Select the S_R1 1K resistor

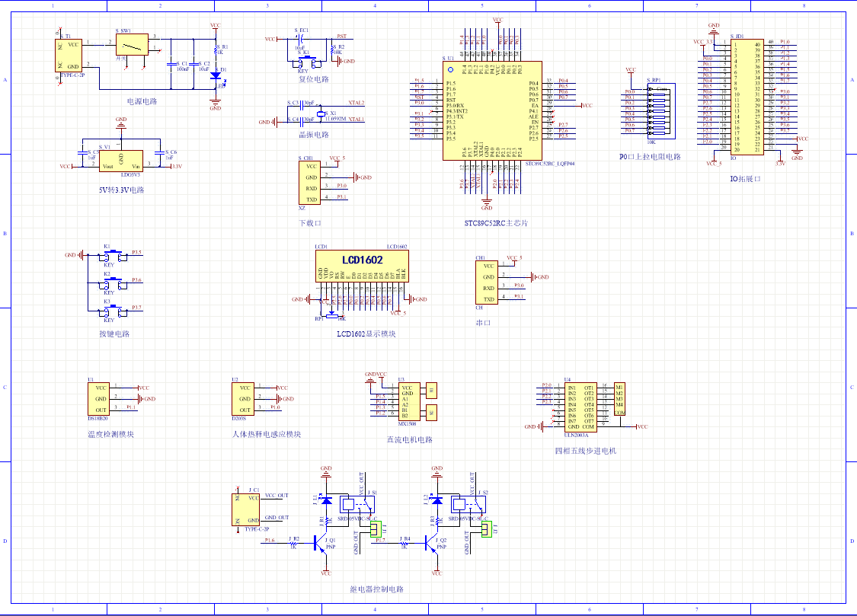pyautogui.click(x=216, y=49)
